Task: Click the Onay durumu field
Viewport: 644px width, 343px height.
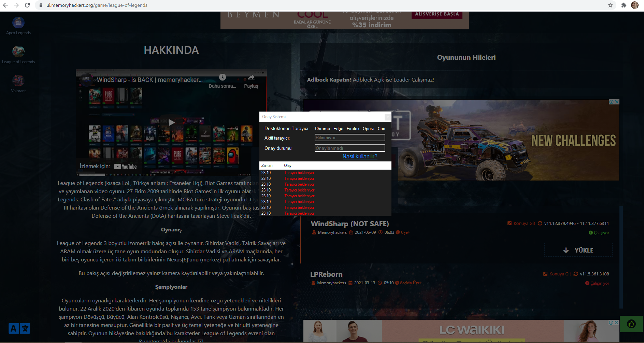Action: point(350,148)
